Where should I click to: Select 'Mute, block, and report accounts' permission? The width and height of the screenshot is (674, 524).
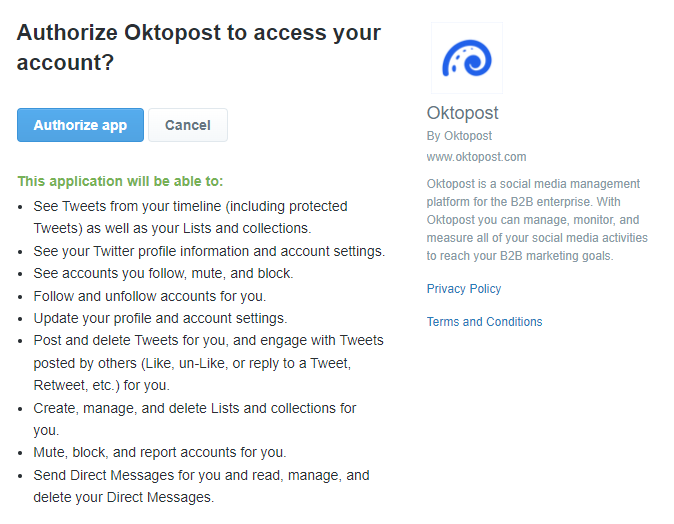(160, 452)
